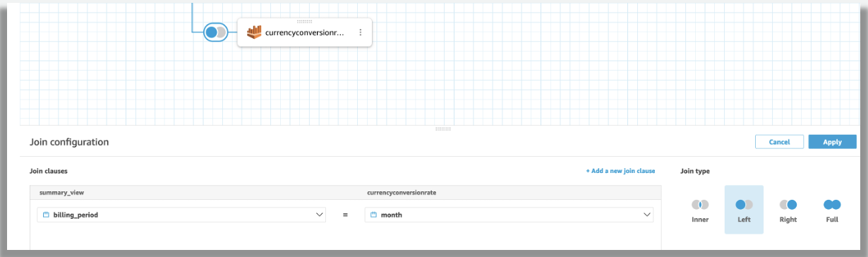The image size is (868, 257).
Task: Open the three-dot menu on currencyconversionrate node
Action: pyautogui.click(x=361, y=32)
